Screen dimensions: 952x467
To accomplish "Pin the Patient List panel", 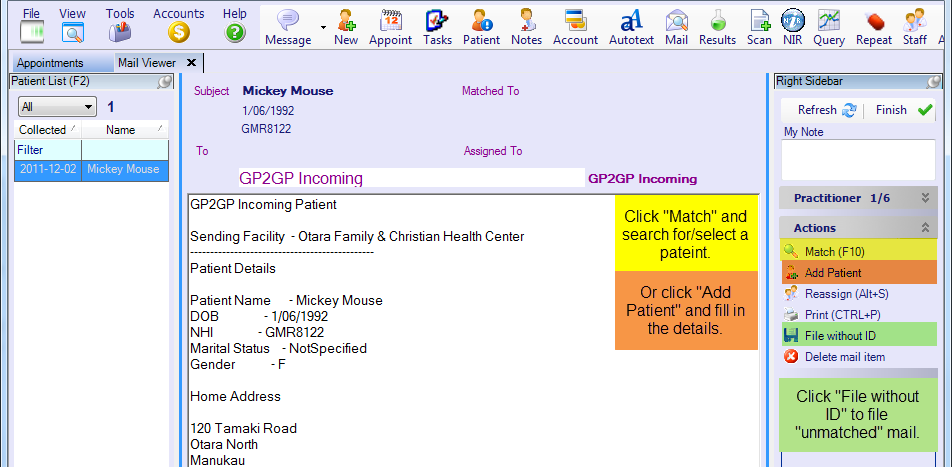I will (x=164, y=82).
